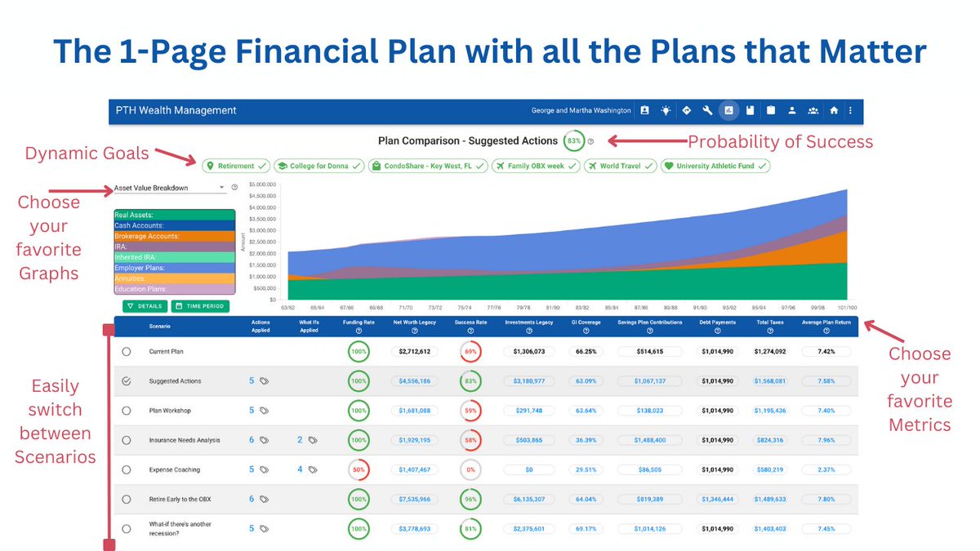Click the TIME PERIOD button
Screen dimensions: 980x551
pos(199,306)
